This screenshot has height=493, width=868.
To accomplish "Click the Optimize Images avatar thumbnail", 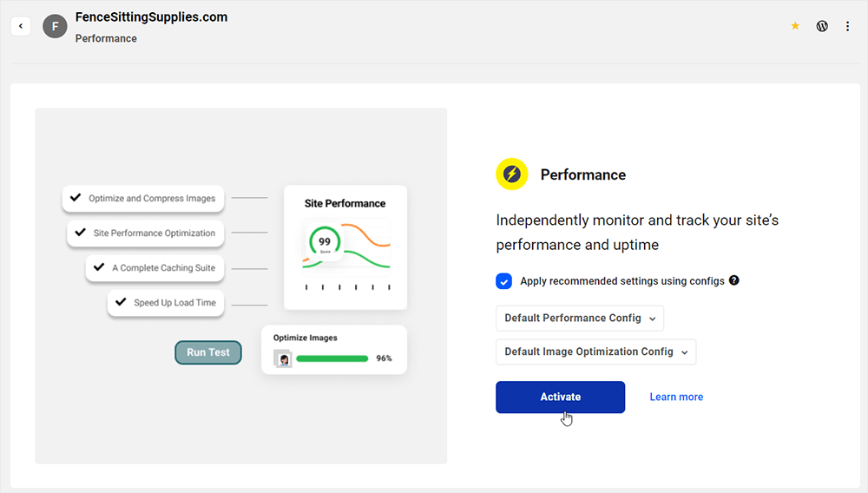I will pos(282,358).
